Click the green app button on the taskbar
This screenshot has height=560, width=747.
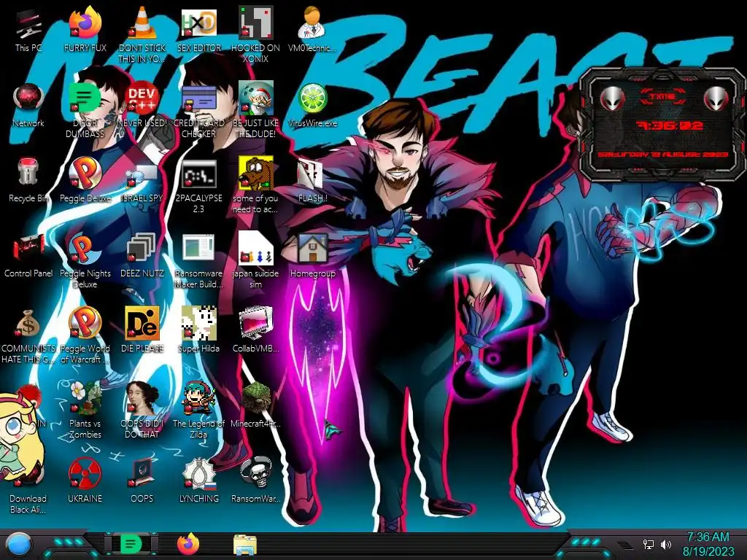pyautogui.click(x=131, y=544)
